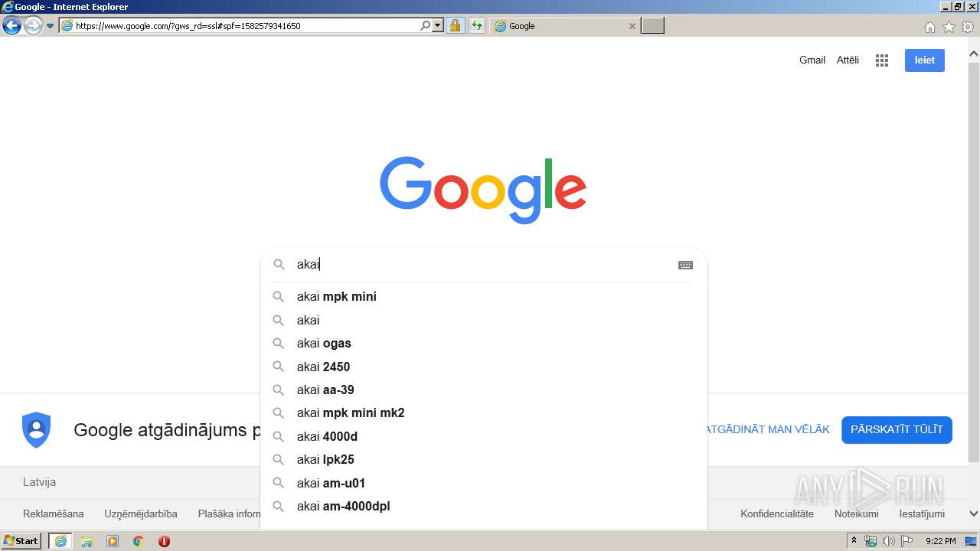The height and width of the screenshot is (551, 980).
Task: Open the Attēli images link
Action: [x=848, y=60]
